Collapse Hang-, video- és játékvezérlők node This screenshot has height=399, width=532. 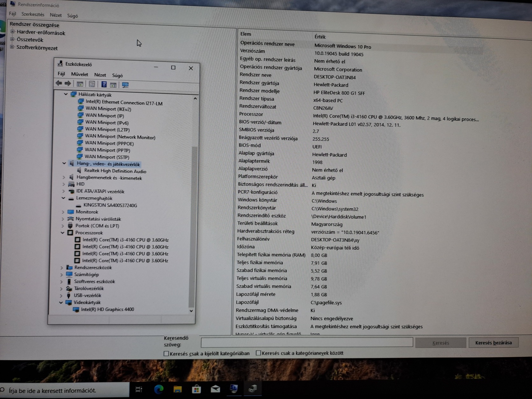[x=64, y=163]
